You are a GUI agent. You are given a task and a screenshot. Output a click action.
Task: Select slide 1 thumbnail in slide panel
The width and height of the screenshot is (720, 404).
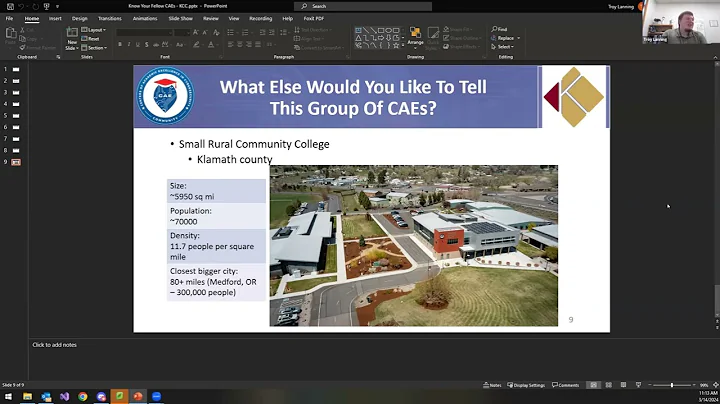(x=16, y=69)
